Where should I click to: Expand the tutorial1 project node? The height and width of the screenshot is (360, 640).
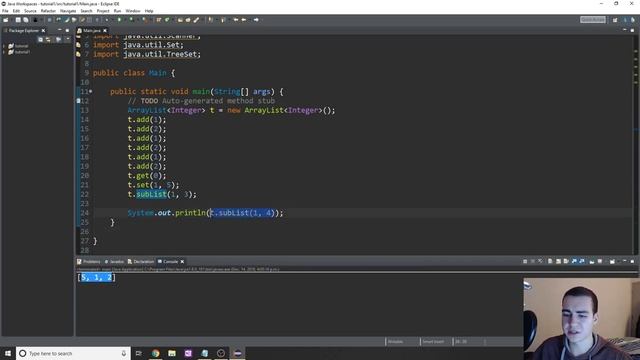pos(4,52)
